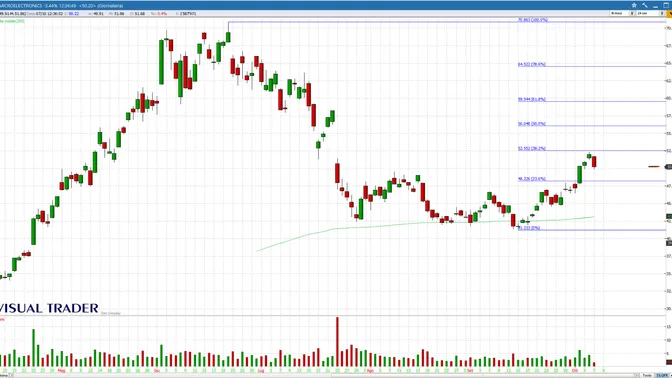Click the tallest red volume bar
672x378 pixels.
[337, 342]
